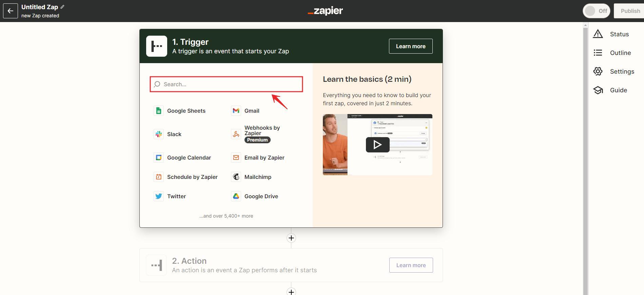Click Learn more in Trigger header
644x295 pixels.
[411, 46]
